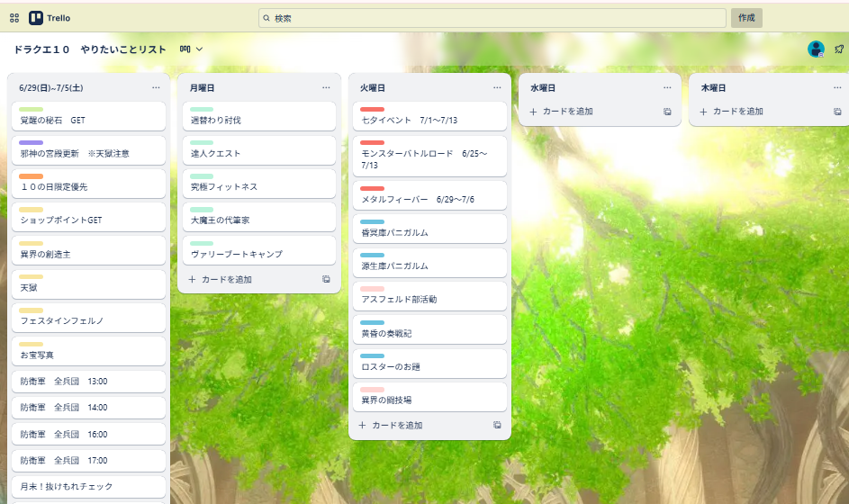Click red label on 七夕イベント card
The image size is (849, 504).
(372, 110)
